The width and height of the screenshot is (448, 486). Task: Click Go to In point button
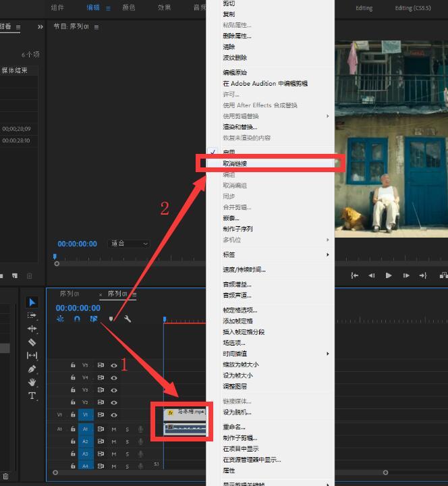[x=354, y=275]
